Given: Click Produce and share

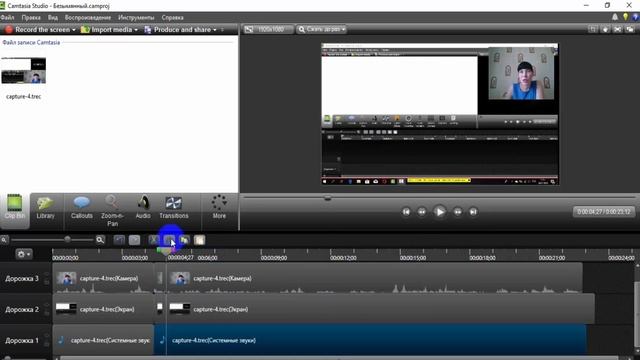Looking at the screenshot, I should (178, 29).
